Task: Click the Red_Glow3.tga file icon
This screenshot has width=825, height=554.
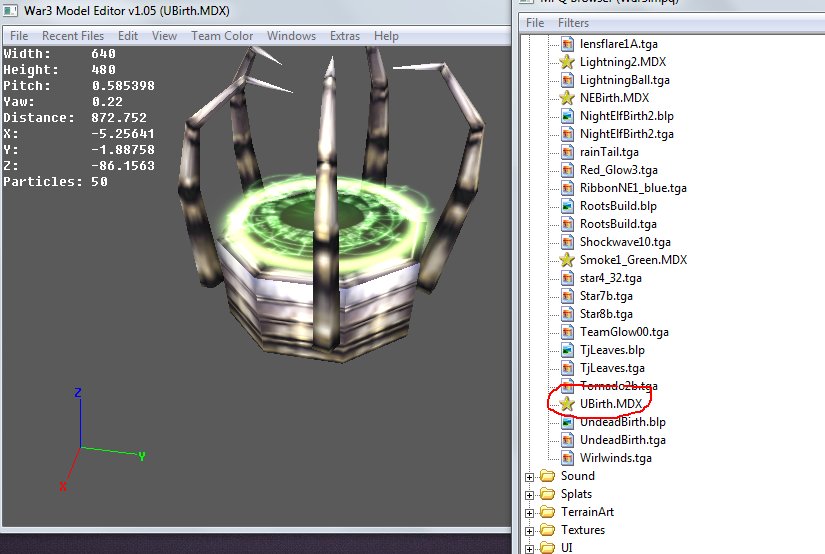Action: (x=567, y=170)
